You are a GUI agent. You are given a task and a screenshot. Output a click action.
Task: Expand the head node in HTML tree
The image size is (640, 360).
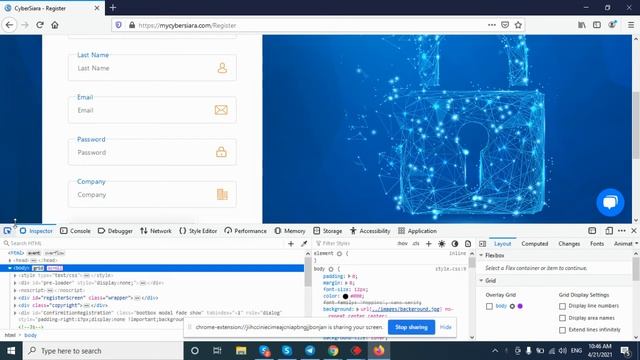coord(10,260)
